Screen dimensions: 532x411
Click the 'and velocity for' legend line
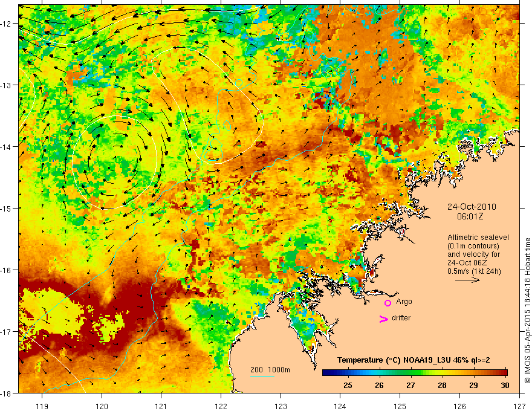click(473, 254)
